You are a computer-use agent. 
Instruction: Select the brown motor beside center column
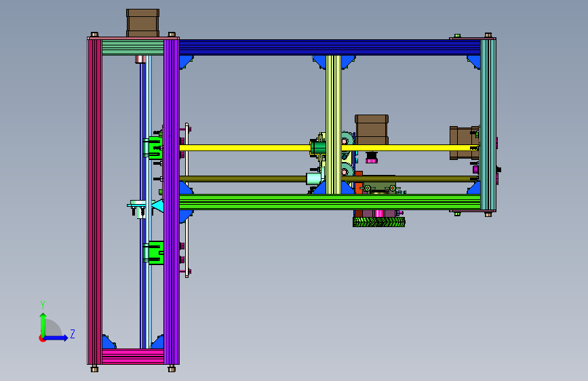point(372,129)
